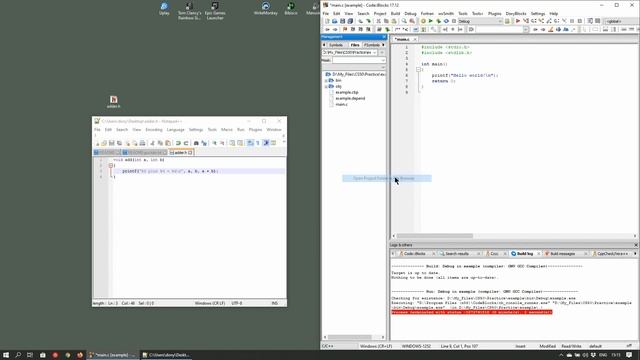This screenshot has width=640, height=360.
Task: Click the Windows Start button
Action: (6, 355)
